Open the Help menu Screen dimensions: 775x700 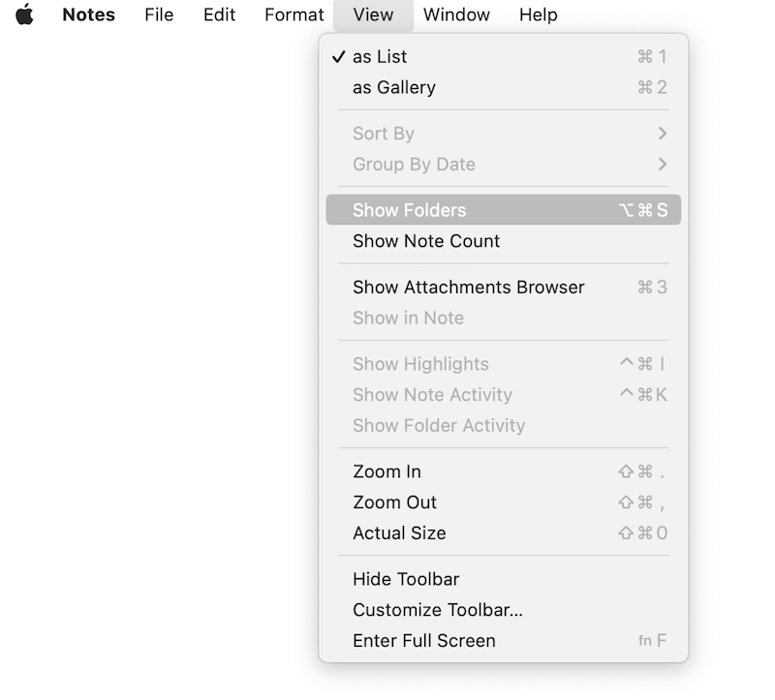point(538,15)
